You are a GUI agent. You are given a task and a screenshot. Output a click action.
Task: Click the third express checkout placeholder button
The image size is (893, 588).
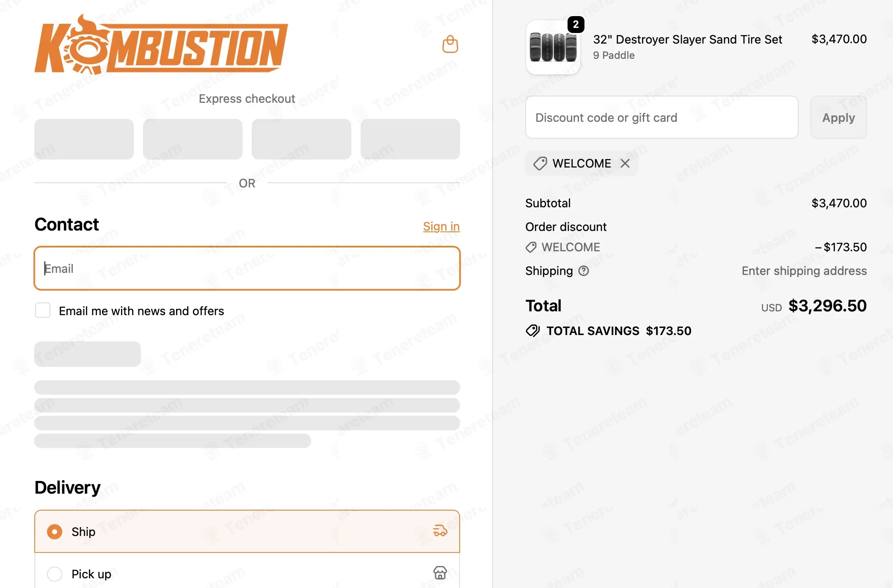coord(301,139)
